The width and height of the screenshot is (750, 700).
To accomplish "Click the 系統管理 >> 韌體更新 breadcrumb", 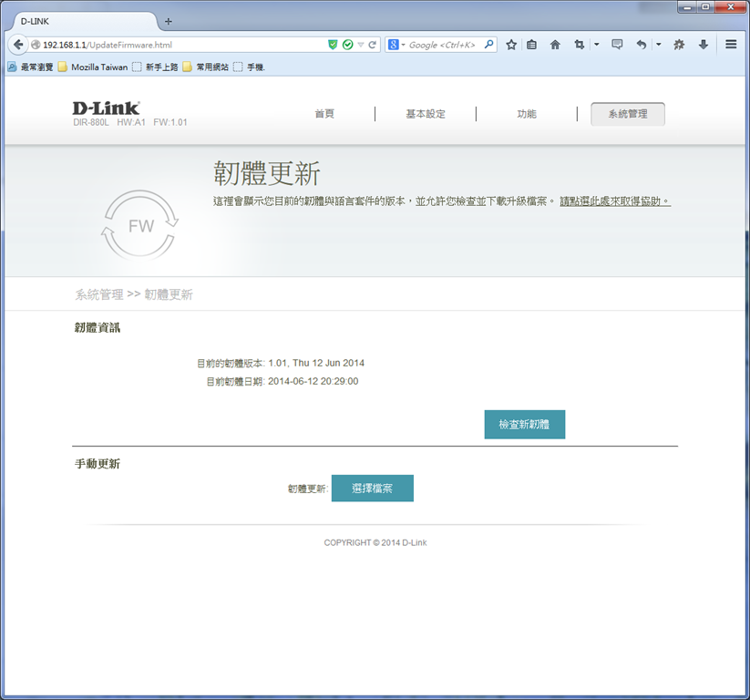I will [x=134, y=294].
